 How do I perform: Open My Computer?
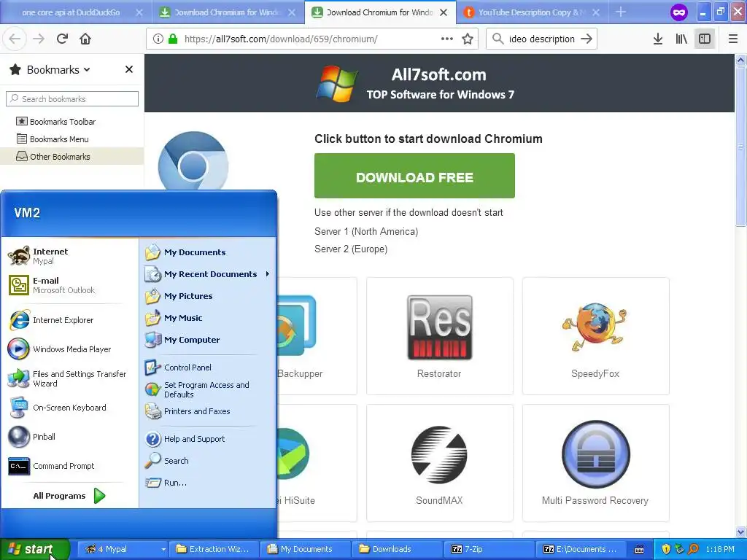point(207,340)
